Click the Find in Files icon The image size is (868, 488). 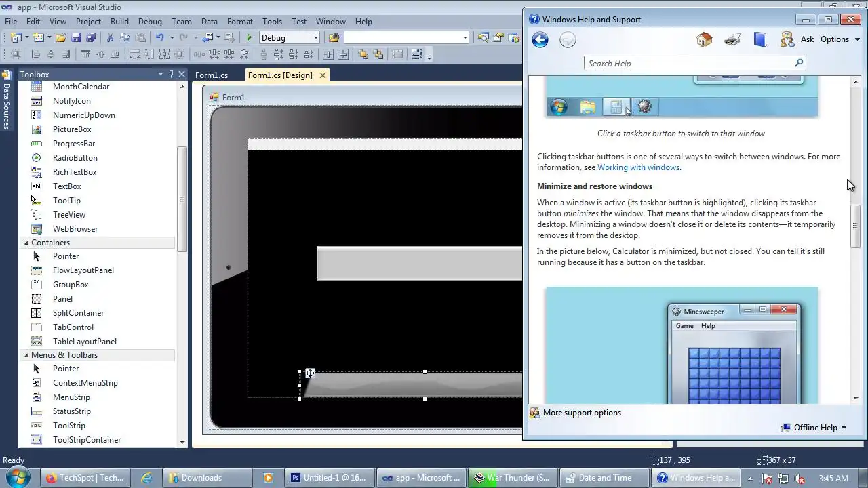(x=334, y=38)
